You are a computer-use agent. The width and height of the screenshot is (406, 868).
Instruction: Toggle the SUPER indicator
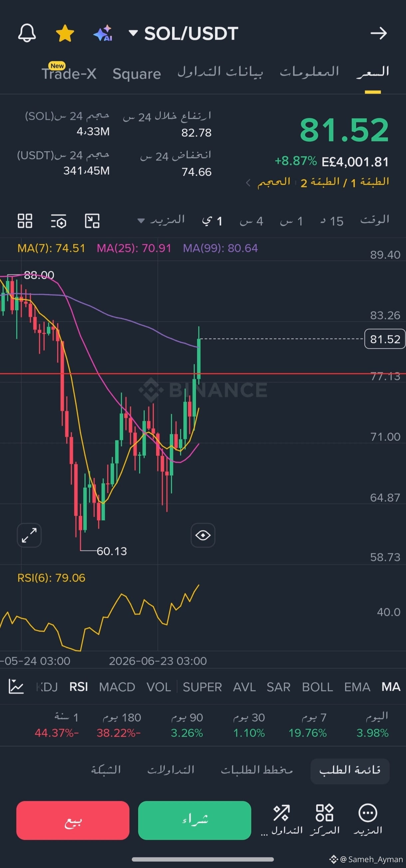click(202, 687)
